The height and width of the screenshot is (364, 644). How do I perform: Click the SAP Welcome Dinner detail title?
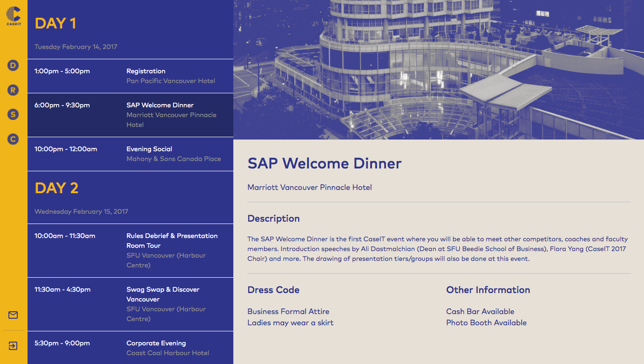click(x=324, y=164)
